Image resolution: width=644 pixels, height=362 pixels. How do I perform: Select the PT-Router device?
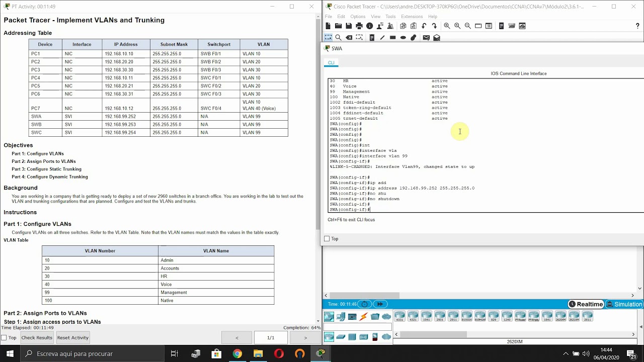pos(520,316)
